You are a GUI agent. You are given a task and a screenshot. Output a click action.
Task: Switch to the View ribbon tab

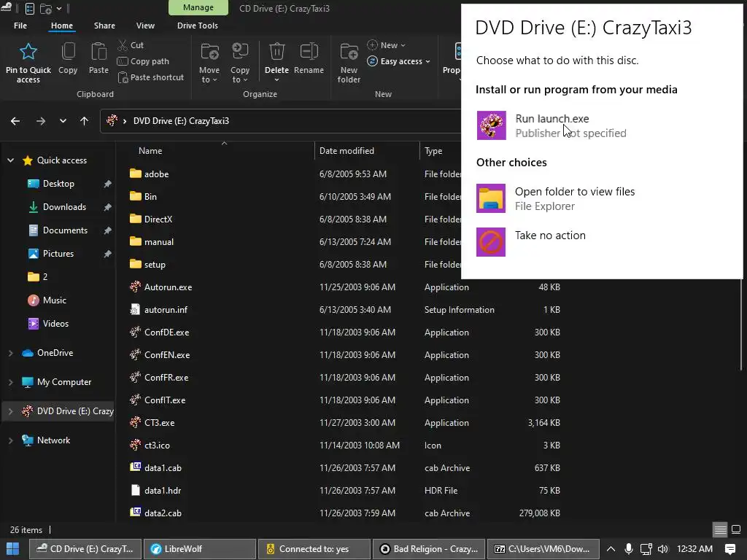[x=145, y=26]
